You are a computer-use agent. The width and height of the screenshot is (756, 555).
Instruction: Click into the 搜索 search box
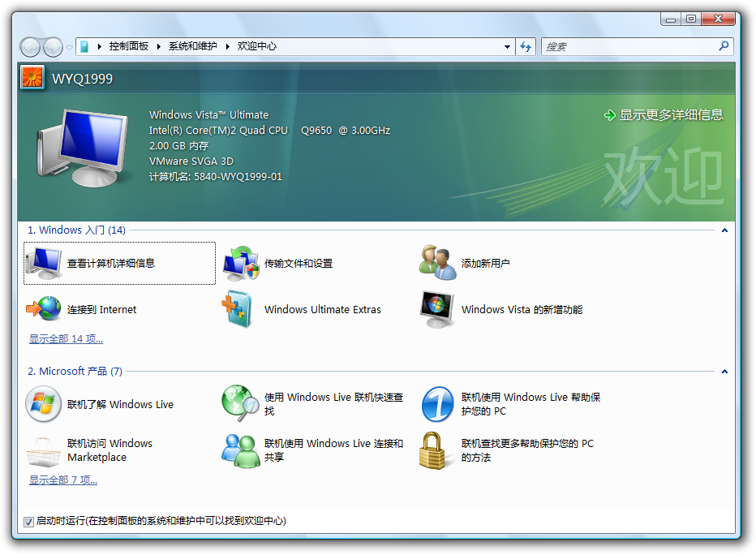[629, 47]
